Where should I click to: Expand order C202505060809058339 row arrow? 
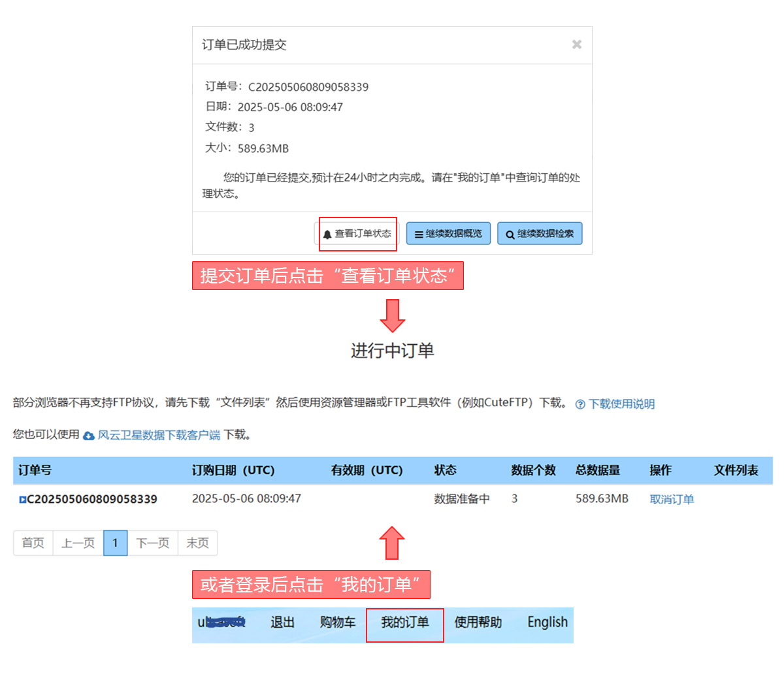coord(22,500)
